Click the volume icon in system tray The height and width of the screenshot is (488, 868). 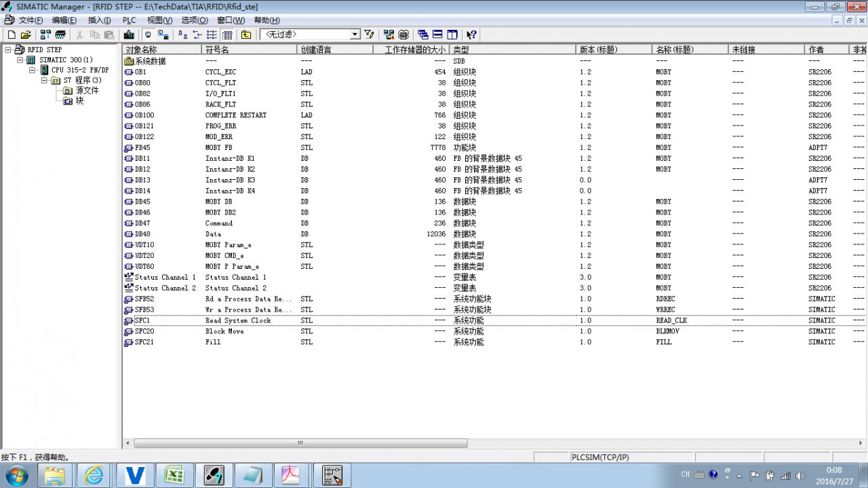point(800,476)
